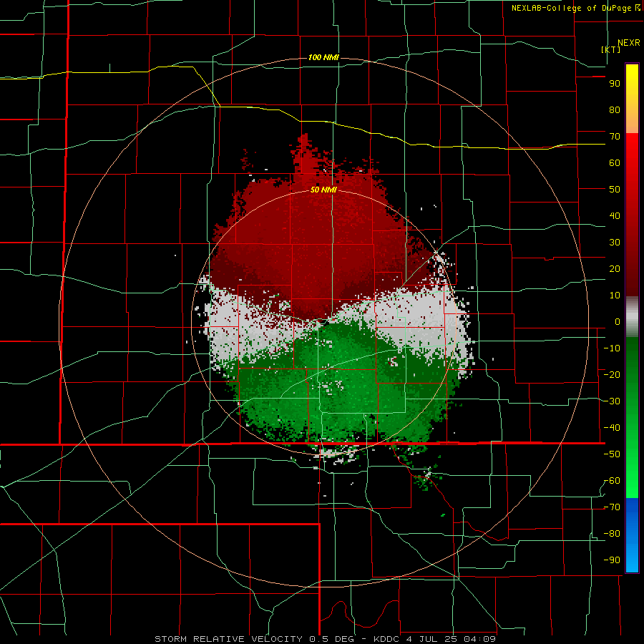Click the -80 value on color scale
Viewport: 644px width, 644px height.
tap(612, 534)
